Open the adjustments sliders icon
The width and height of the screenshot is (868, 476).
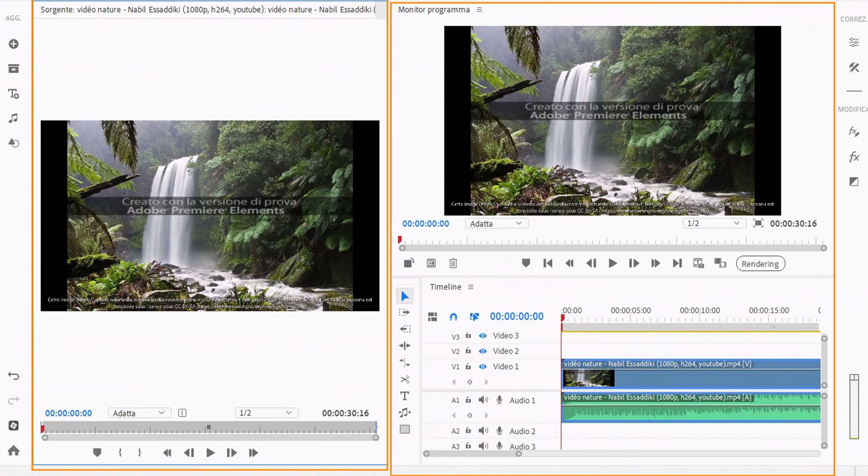854,43
